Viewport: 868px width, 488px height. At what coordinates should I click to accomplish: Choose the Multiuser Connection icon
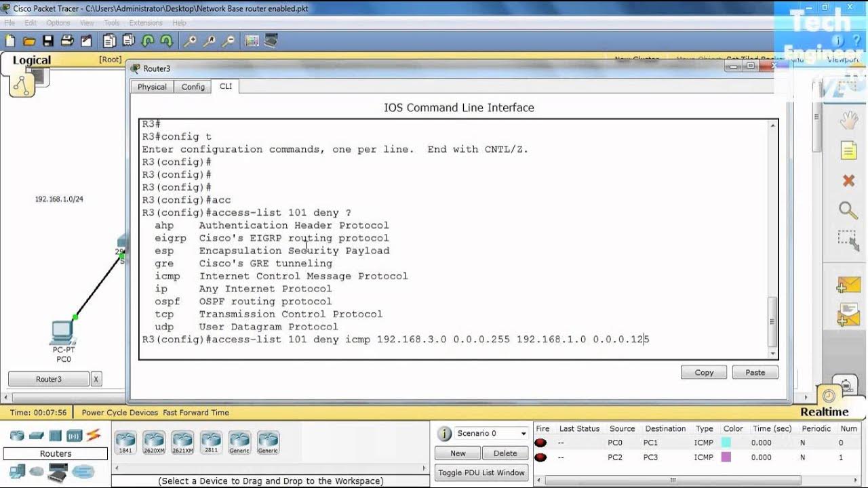[83, 471]
